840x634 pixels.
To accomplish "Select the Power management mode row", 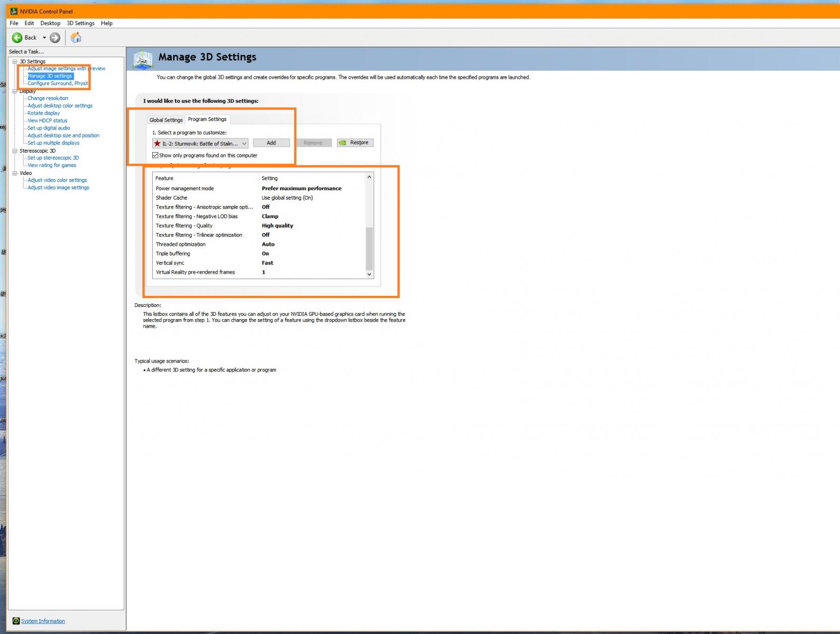I will pyautogui.click(x=259, y=189).
